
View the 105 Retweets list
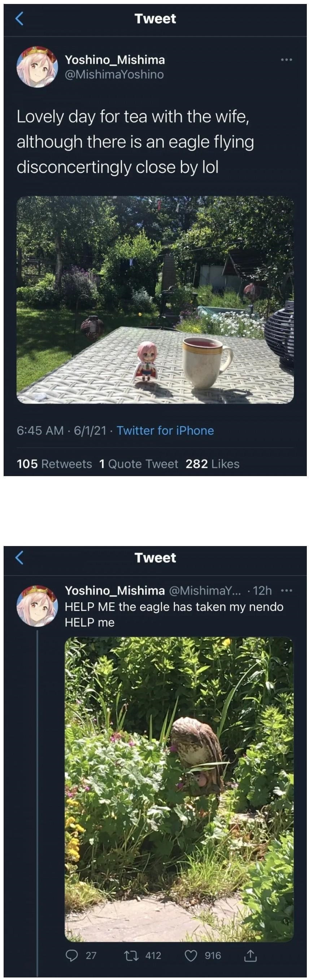[x=55, y=464]
